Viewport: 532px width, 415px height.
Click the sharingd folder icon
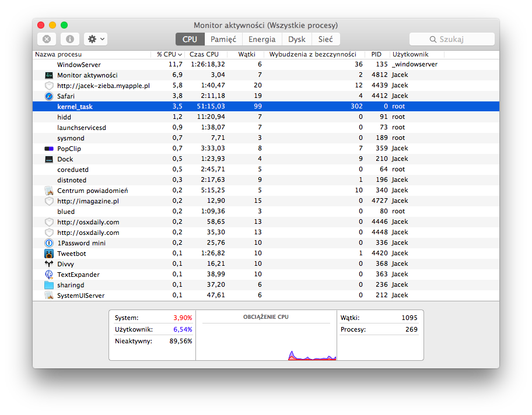point(49,285)
